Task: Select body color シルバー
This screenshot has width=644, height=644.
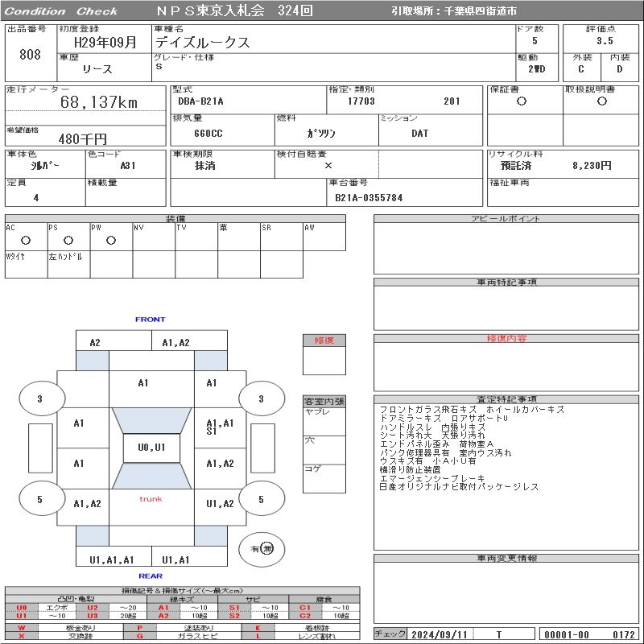Action: pos(45,165)
